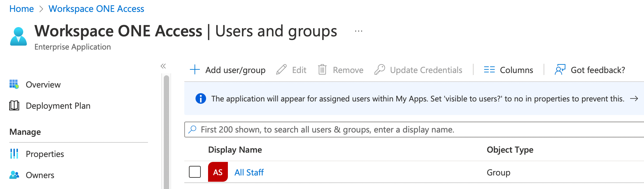Sort by Display Name column header
This screenshot has height=189, width=644.
[235, 150]
